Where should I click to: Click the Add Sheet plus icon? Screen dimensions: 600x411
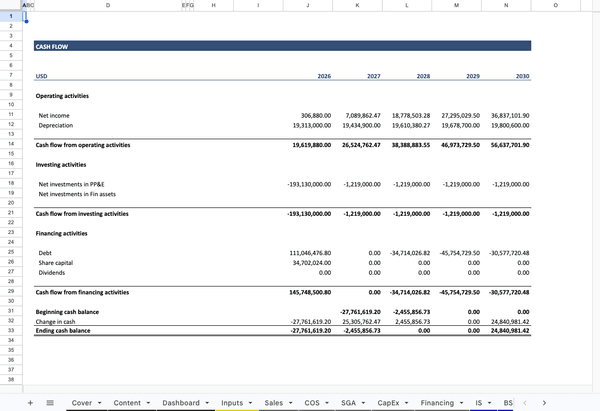31,402
